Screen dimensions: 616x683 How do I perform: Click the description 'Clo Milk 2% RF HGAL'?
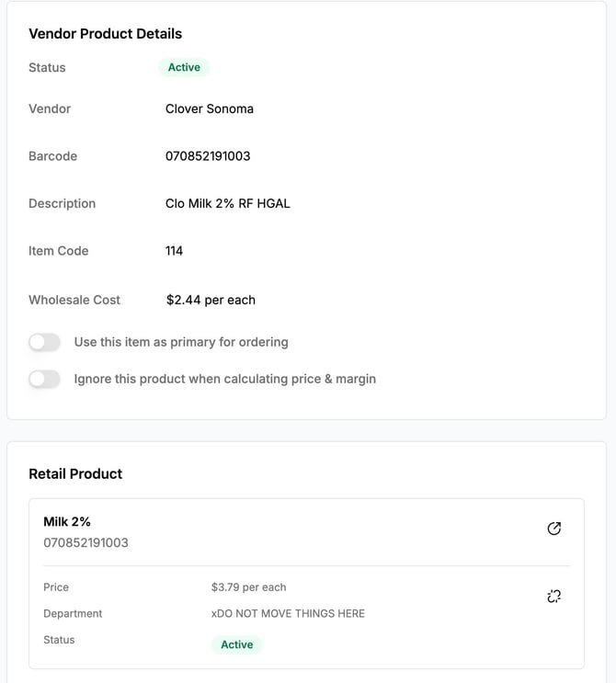(x=227, y=203)
